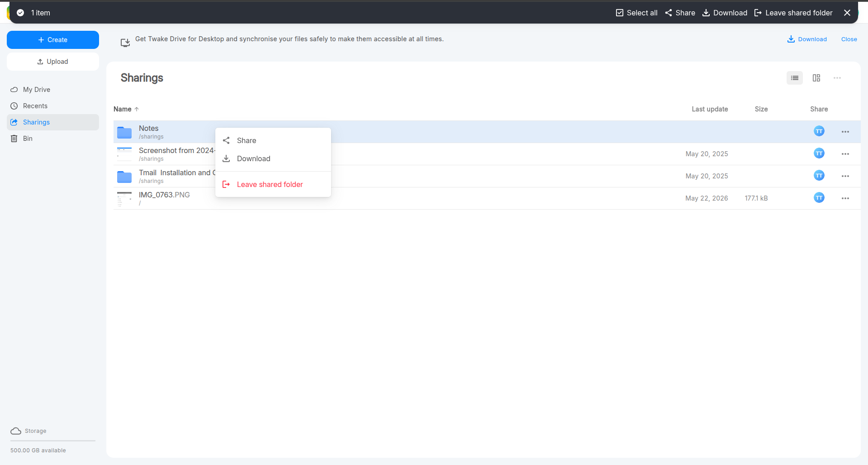This screenshot has width=868, height=465.
Task: Open more options for Notes row
Action: pyautogui.click(x=845, y=132)
